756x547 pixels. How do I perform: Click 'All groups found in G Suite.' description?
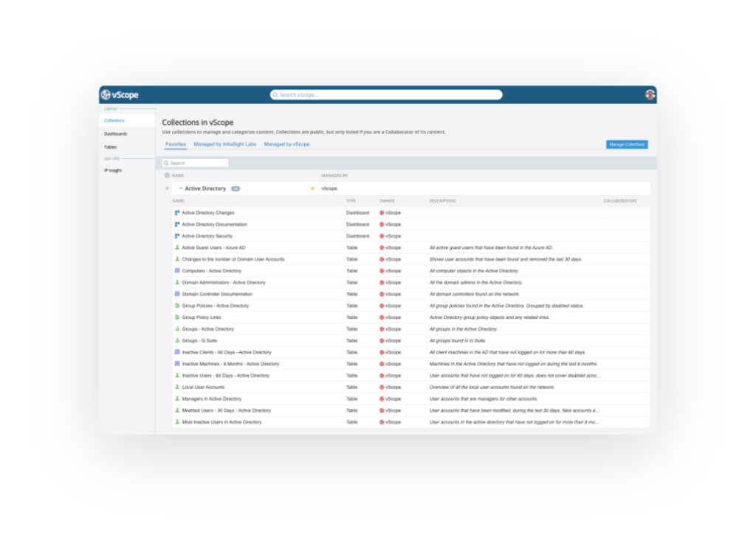pyautogui.click(x=457, y=341)
